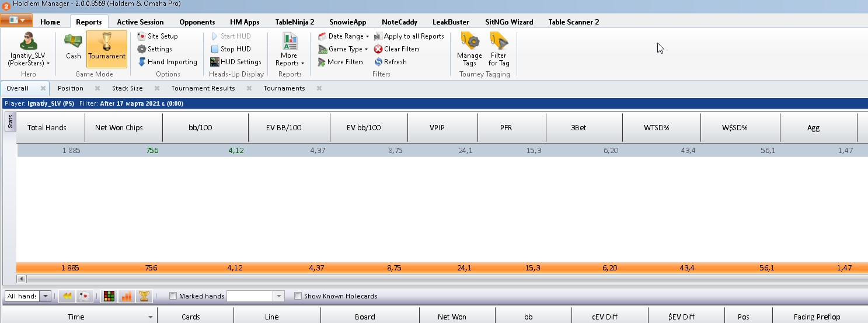Image resolution: width=868 pixels, height=323 pixels.
Task: Open the SitNGo Wizard tab
Action: tap(509, 22)
